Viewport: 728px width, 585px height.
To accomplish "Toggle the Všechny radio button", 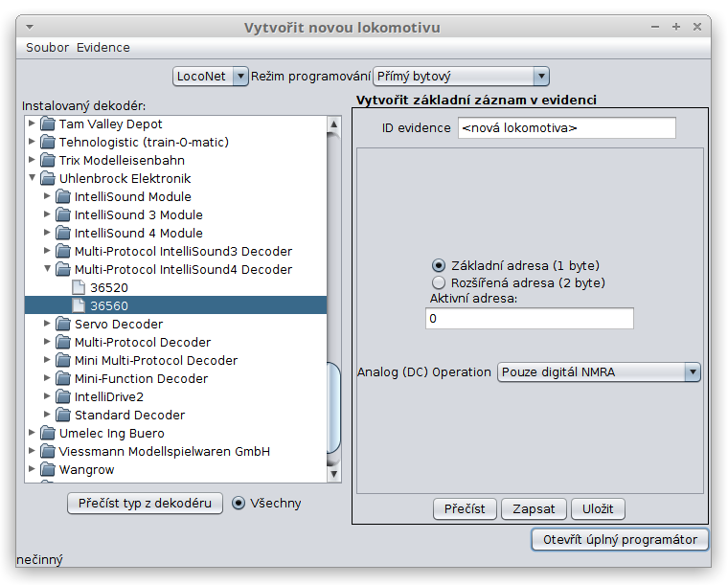I will pos(239,504).
